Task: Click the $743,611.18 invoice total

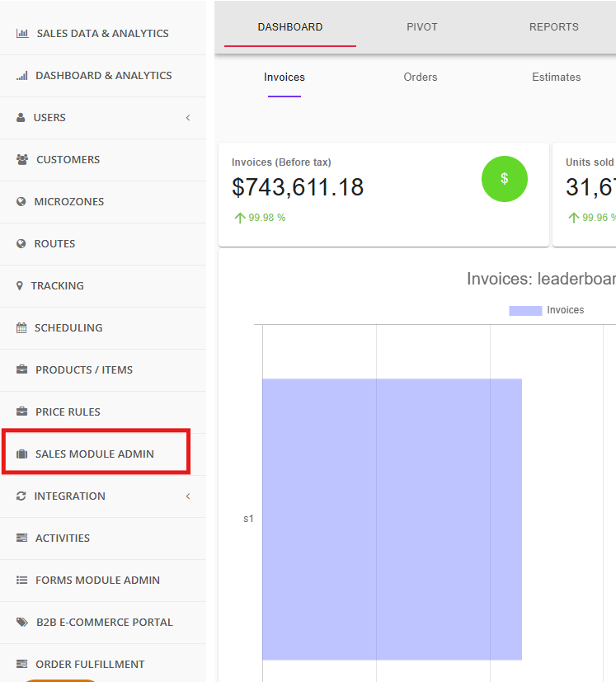Action: click(x=298, y=187)
